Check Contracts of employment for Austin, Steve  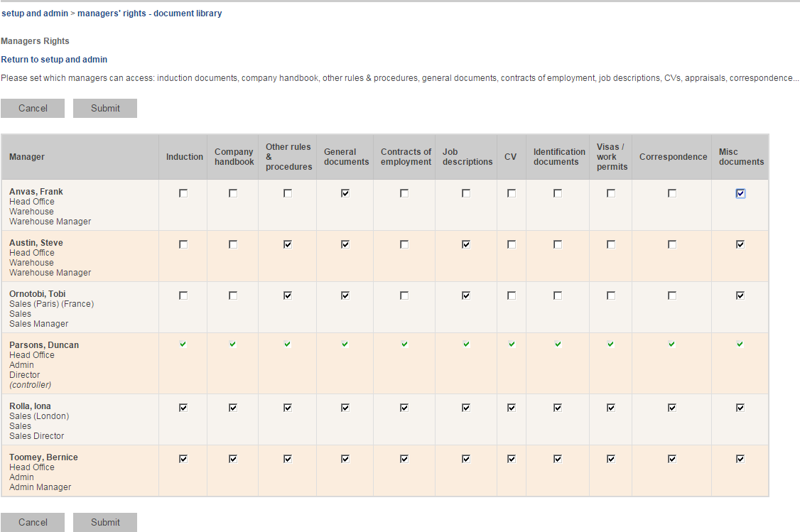(x=404, y=244)
